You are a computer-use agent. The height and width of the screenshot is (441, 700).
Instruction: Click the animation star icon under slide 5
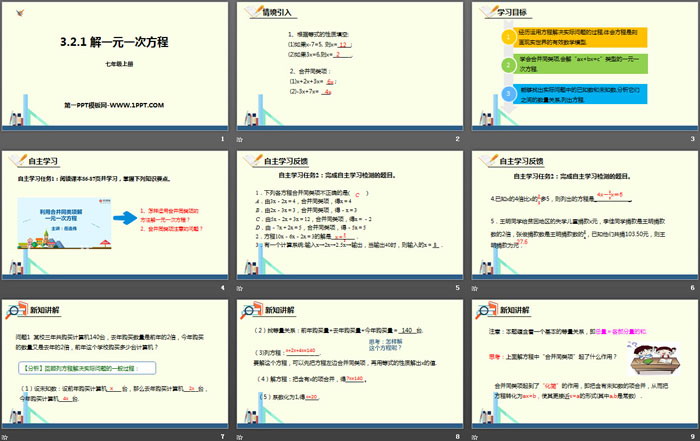(240, 288)
